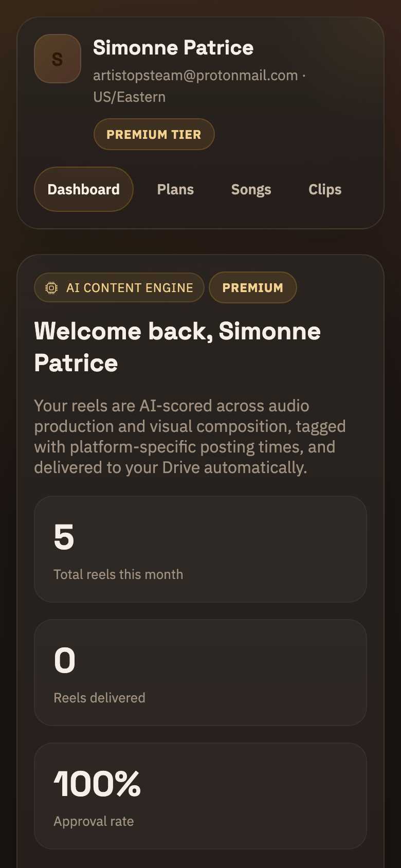
Task: Click the AI-scored reels description paragraph
Action: 190,437
